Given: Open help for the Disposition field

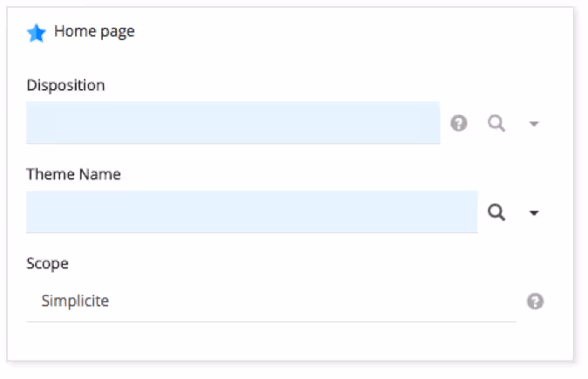Looking at the screenshot, I should click(459, 123).
